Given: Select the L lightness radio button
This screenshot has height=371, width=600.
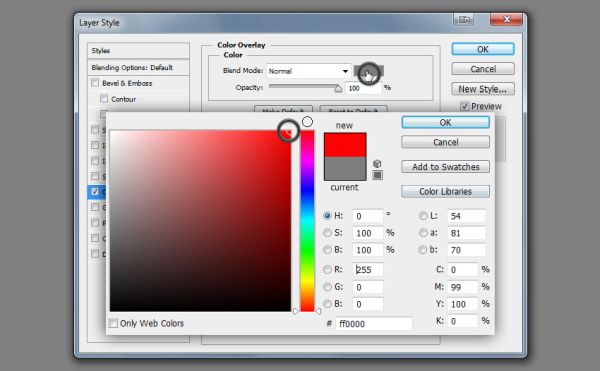Looking at the screenshot, I should click(x=423, y=216).
